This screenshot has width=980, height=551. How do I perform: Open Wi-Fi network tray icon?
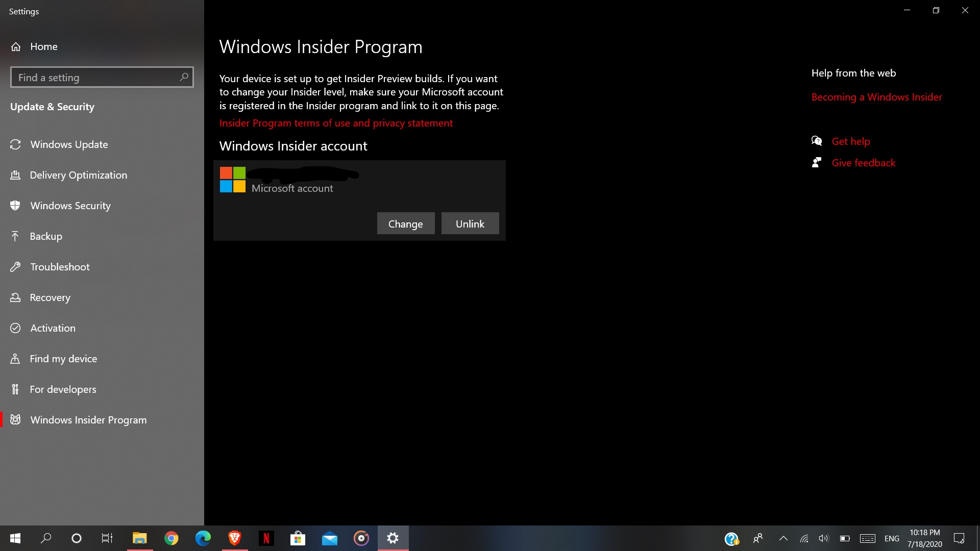click(x=804, y=538)
